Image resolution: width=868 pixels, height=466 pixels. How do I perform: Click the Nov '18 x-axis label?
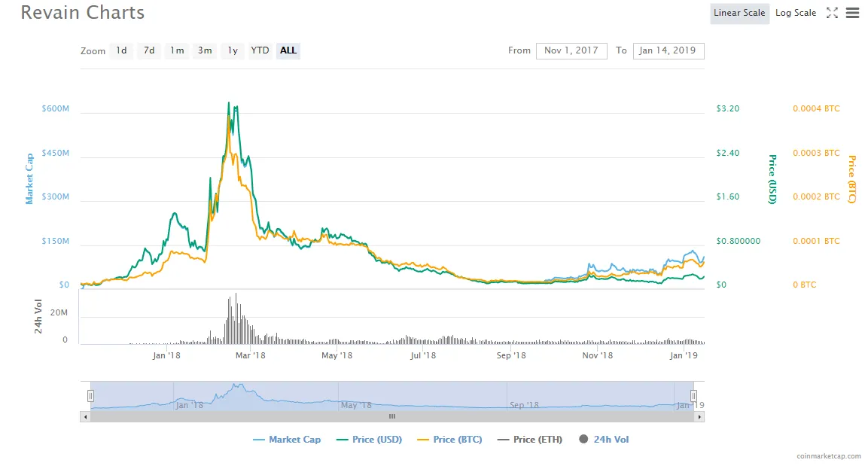[597, 355]
